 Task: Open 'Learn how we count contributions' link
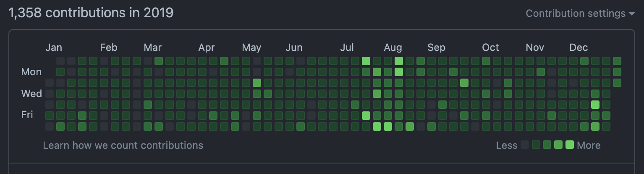pos(123,145)
